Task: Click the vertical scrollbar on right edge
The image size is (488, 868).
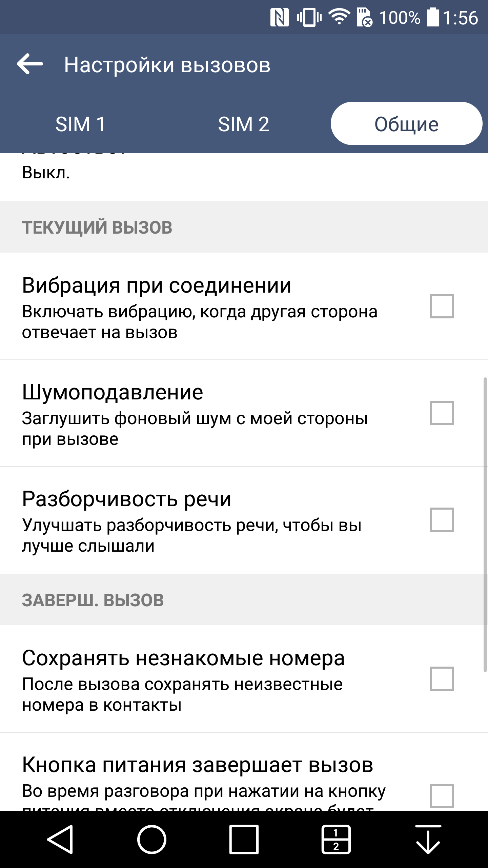Action: (485, 524)
